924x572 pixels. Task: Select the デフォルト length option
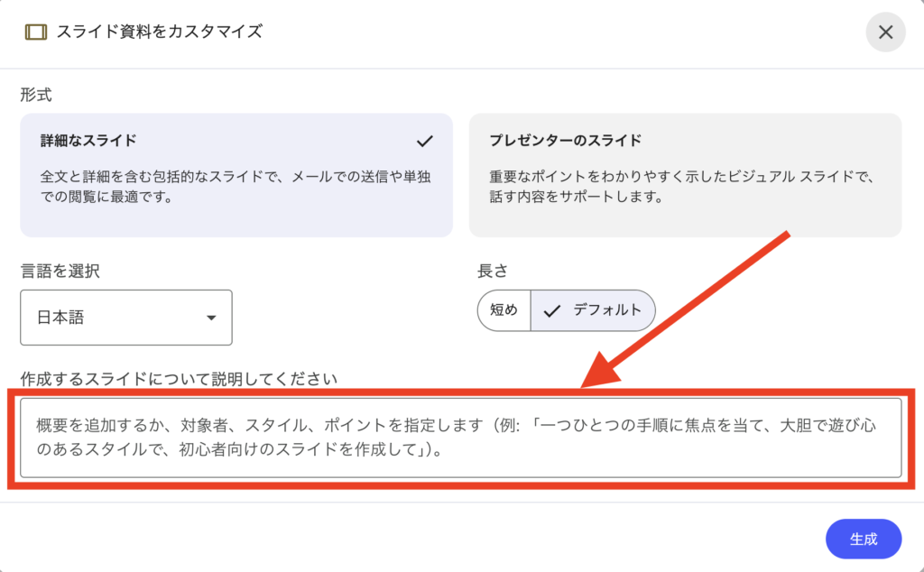click(593, 310)
